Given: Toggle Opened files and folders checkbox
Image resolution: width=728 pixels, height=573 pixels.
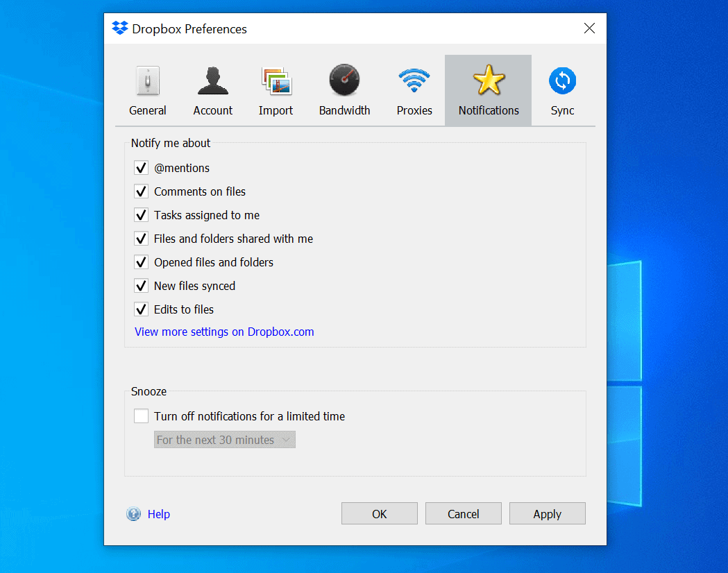Looking at the screenshot, I should 141,262.
